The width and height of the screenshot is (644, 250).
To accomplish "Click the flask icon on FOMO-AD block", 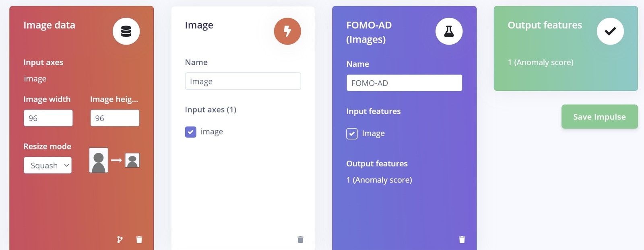I will (449, 31).
